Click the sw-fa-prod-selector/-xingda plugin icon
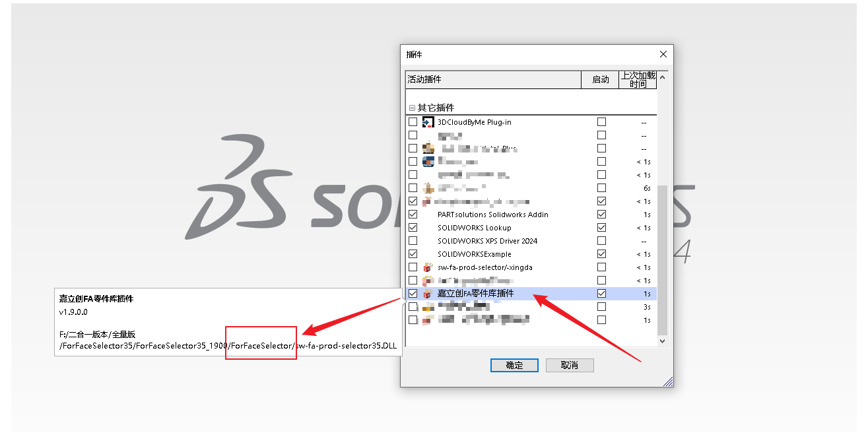The width and height of the screenshot is (868, 435). click(x=428, y=267)
